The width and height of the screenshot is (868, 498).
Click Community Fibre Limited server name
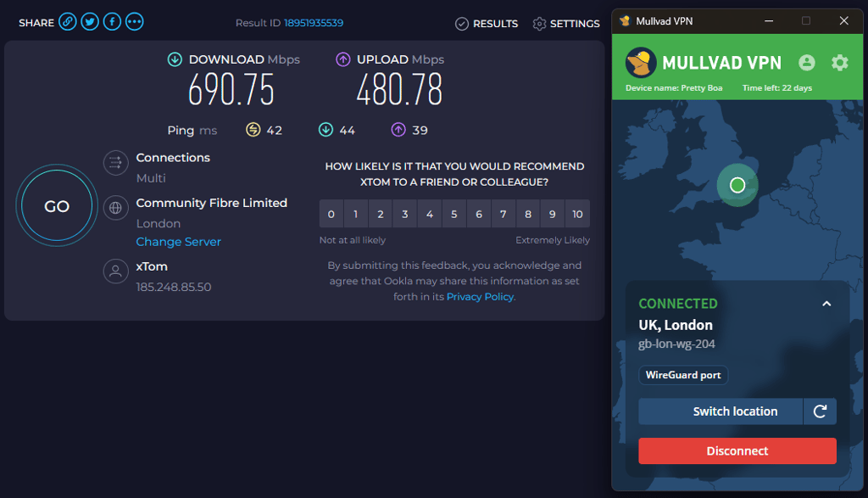[x=211, y=204]
